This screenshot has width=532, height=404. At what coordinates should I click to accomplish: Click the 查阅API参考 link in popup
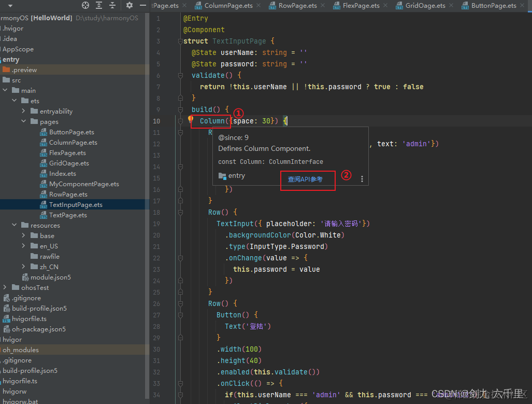point(305,179)
